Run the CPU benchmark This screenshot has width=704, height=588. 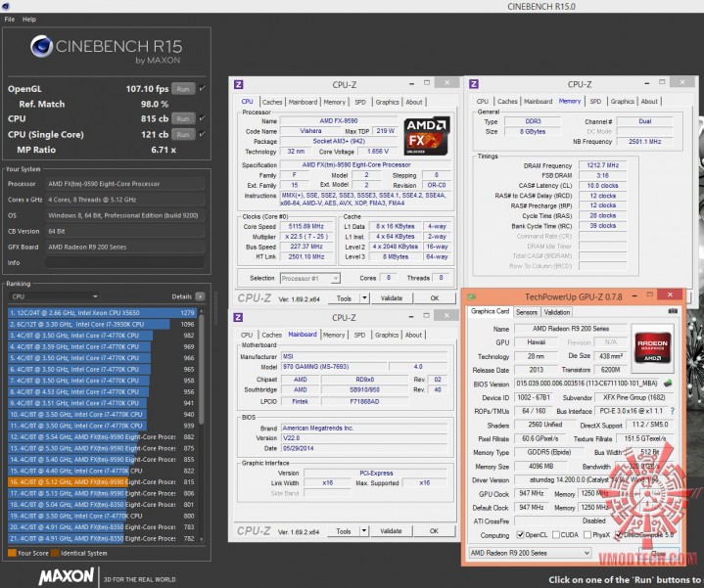pyautogui.click(x=183, y=118)
